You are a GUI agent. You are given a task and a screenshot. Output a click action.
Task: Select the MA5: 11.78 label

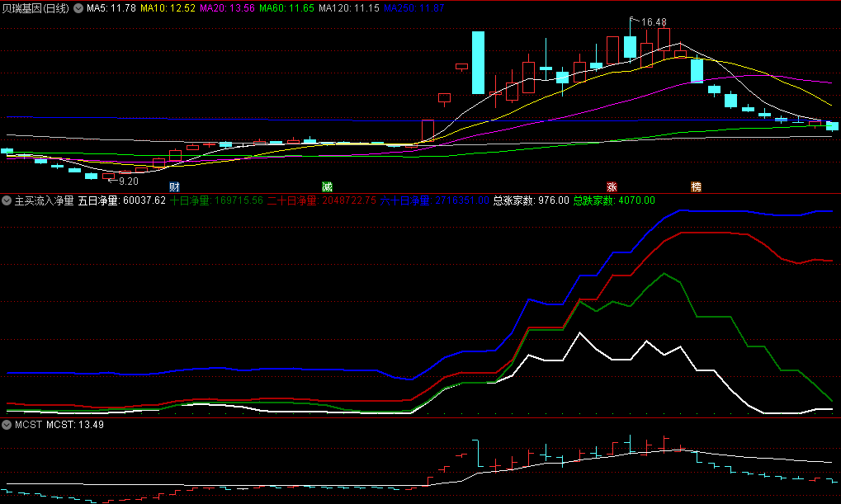(x=111, y=8)
